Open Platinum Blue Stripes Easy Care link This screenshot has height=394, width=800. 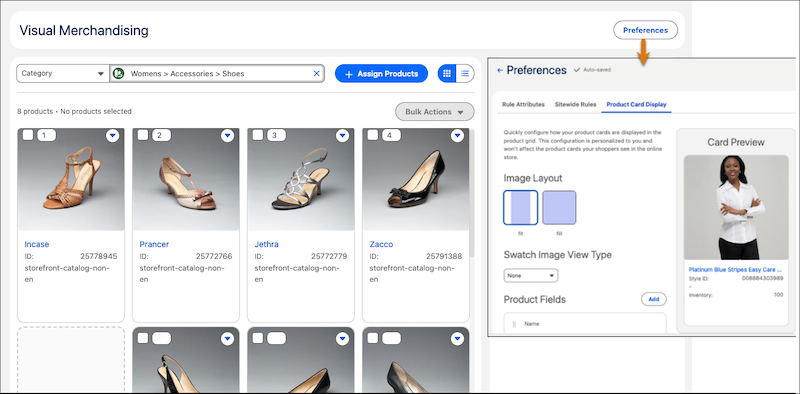tap(736, 269)
